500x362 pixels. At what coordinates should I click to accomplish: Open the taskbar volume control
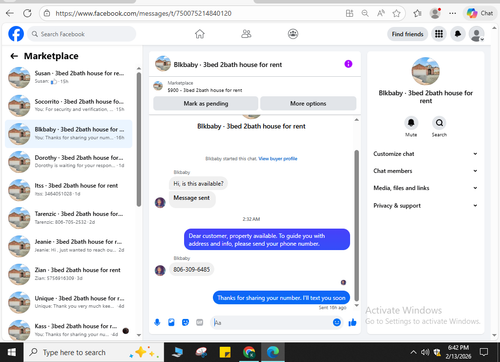425,352
